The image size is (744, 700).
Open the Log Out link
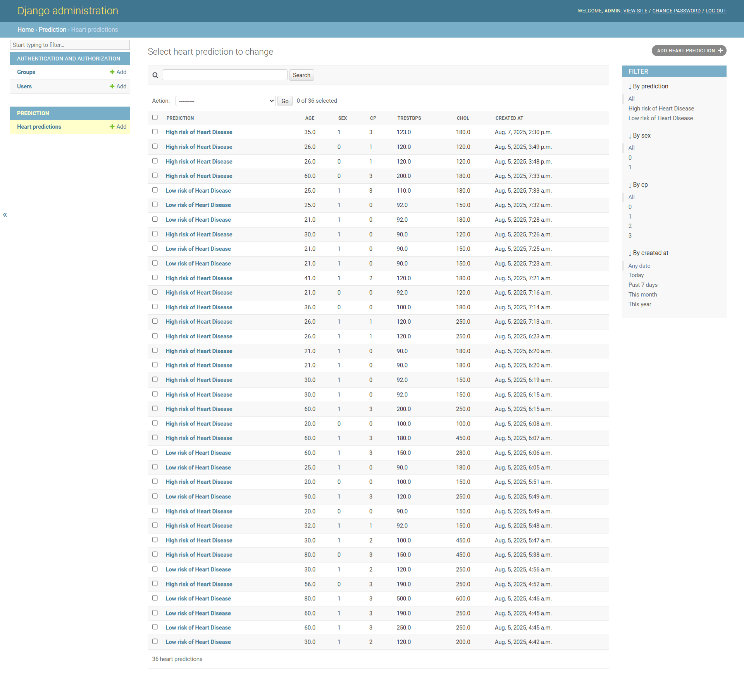click(716, 11)
